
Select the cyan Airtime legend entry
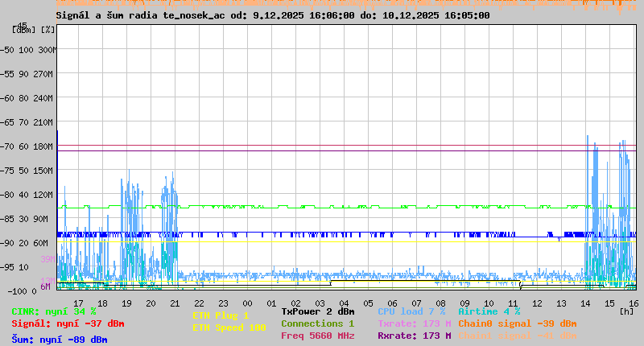(x=489, y=311)
